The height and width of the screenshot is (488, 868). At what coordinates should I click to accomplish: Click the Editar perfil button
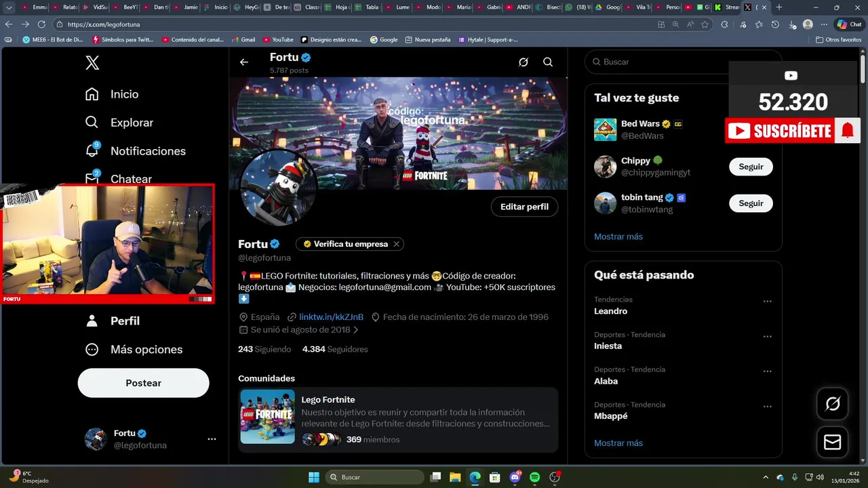(x=524, y=207)
